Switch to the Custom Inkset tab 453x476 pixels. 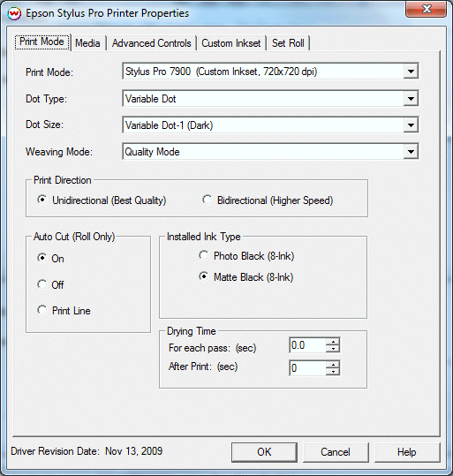pos(231,43)
